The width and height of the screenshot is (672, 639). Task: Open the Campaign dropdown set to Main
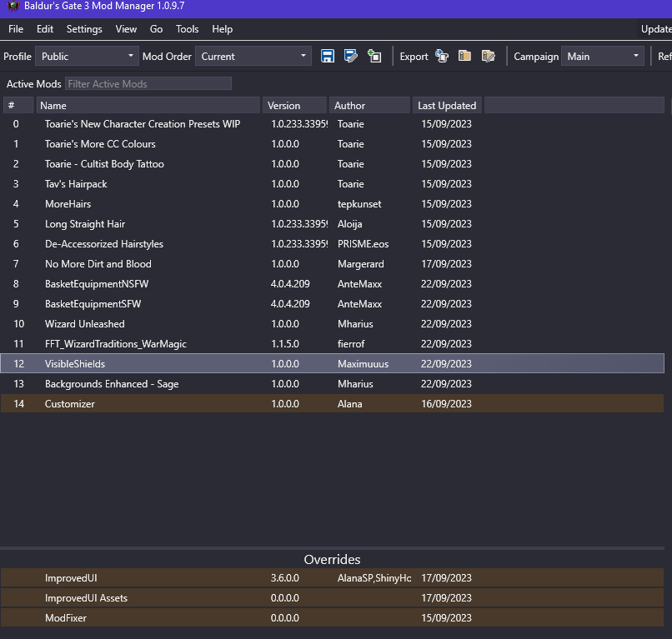pos(603,56)
